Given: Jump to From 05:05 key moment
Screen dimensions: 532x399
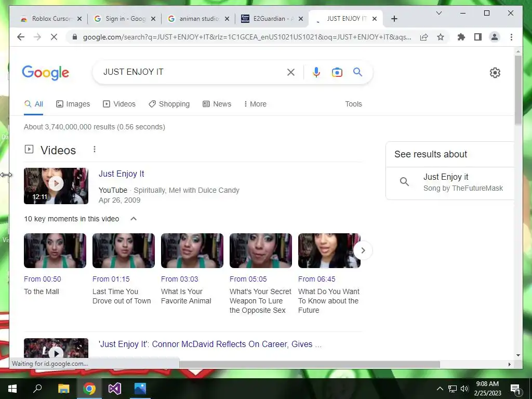Looking at the screenshot, I should [x=261, y=250].
